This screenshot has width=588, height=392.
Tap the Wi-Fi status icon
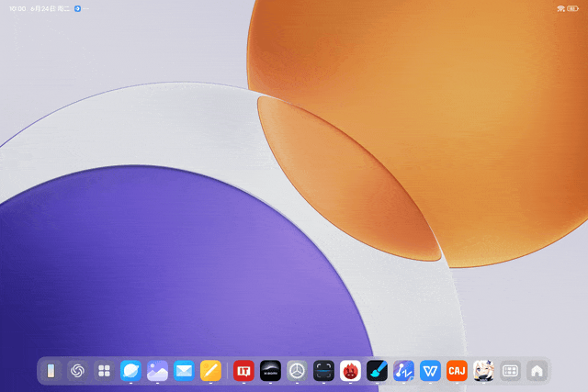tap(560, 8)
